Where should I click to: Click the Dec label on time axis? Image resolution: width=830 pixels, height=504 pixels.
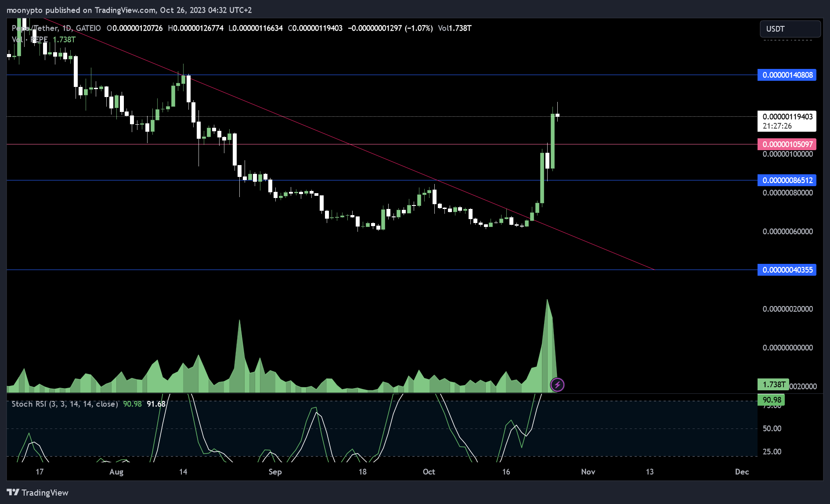point(742,472)
